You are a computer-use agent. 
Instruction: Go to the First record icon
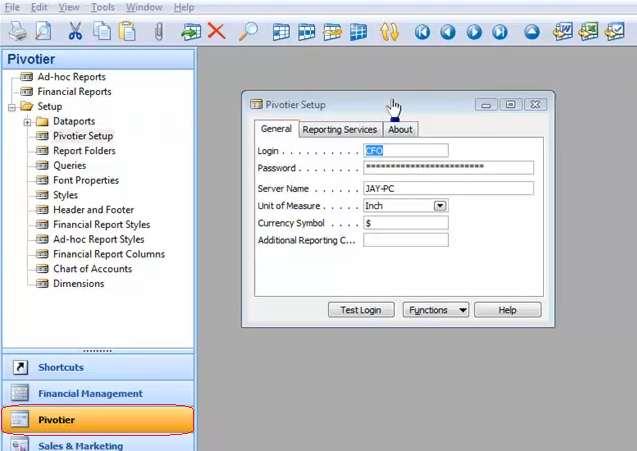click(x=422, y=32)
